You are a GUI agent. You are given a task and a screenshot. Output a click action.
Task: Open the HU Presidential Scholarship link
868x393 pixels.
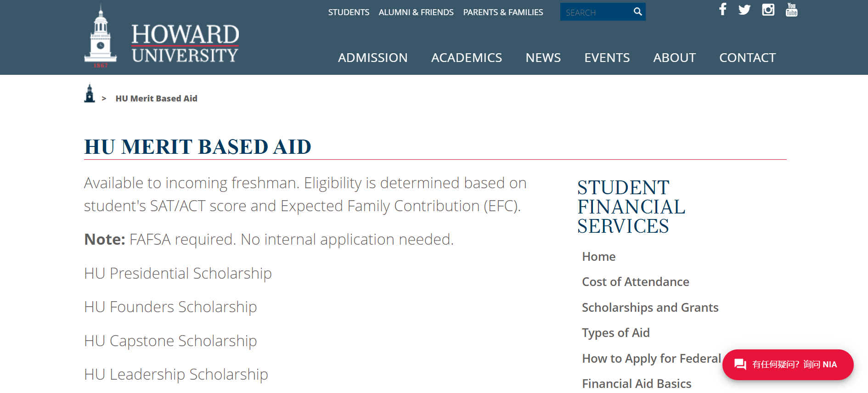(178, 274)
